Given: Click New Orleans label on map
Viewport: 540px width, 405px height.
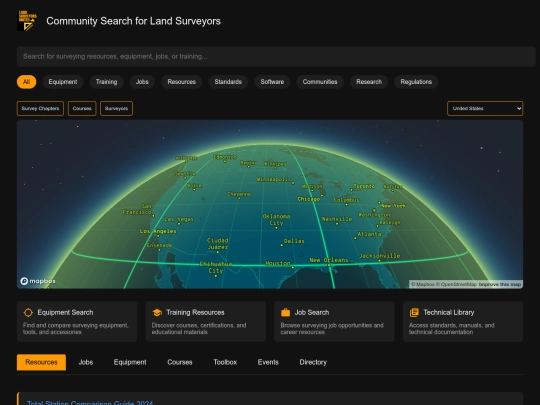Looking at the screenshot, I should pos(329,260).
